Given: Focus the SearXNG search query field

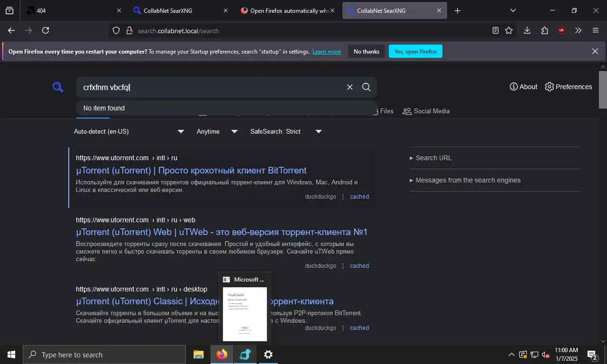Looking at the screenshot, I should click(x=211, y=87).
